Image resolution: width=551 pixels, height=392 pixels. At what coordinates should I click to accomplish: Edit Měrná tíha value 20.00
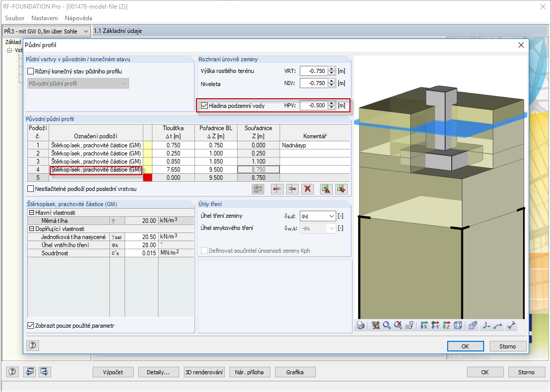[x=141, y=221]
